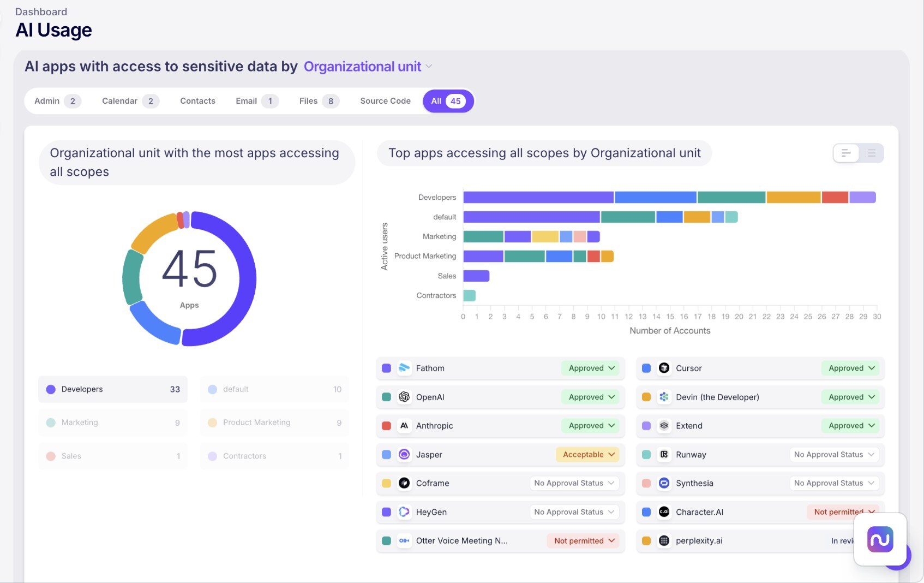Click the Synthesia app icon

click(664, 483)
